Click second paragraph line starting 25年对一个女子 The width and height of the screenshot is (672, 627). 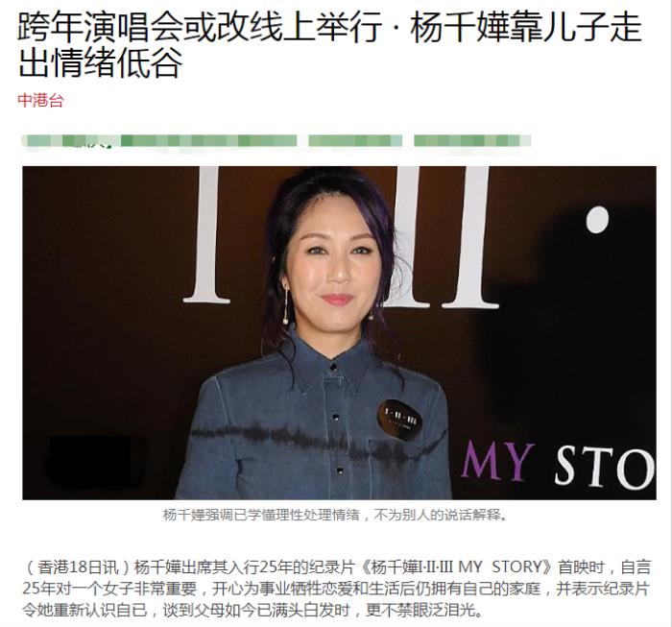pyautogui.click(x=336, y=589)
